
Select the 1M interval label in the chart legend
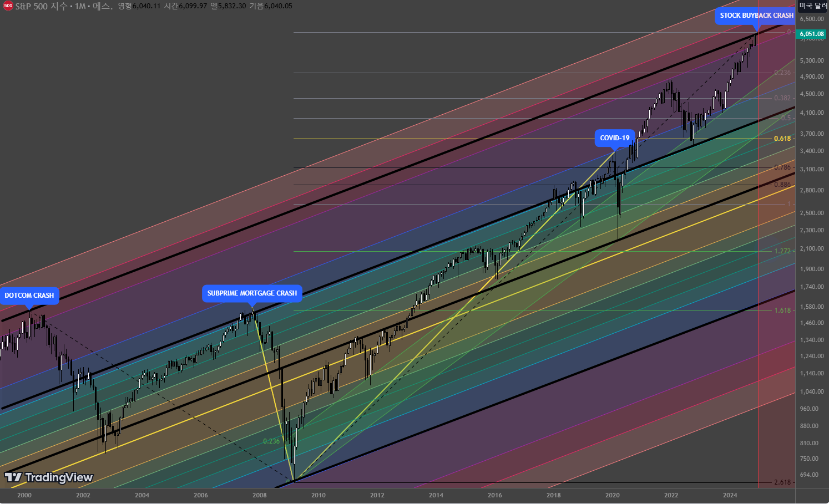point(80,6)
